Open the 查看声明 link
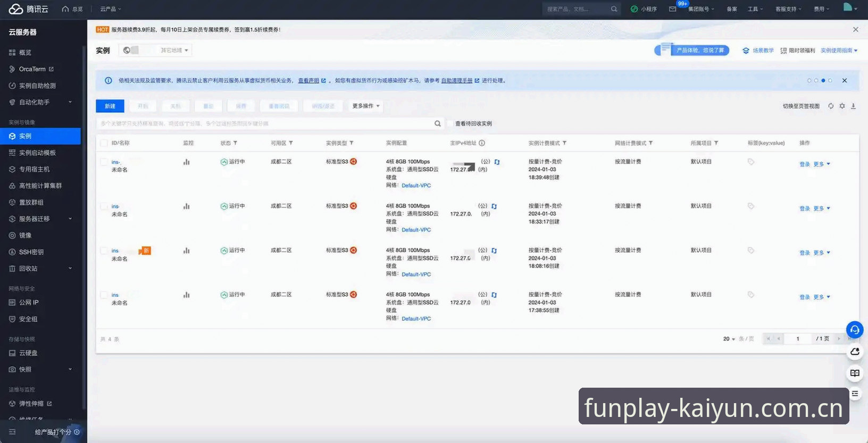This screenshot has height=443, width=868. [x=308, y=81]
